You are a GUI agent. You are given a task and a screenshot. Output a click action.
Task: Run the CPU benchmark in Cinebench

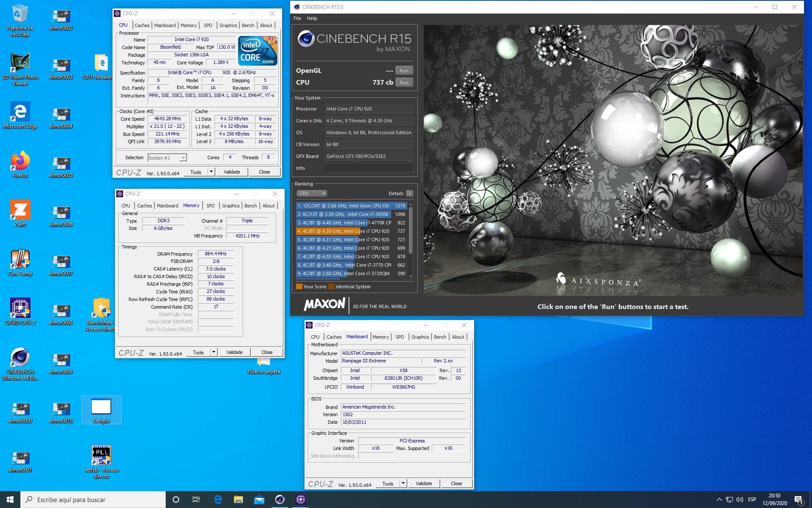(x=404, y=83)
